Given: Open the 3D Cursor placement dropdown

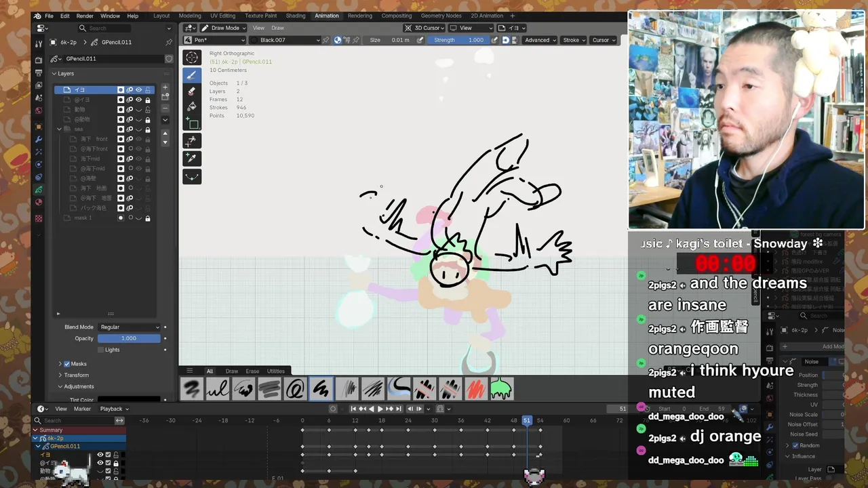Looking at the screenshot, I should coord(424,28).
